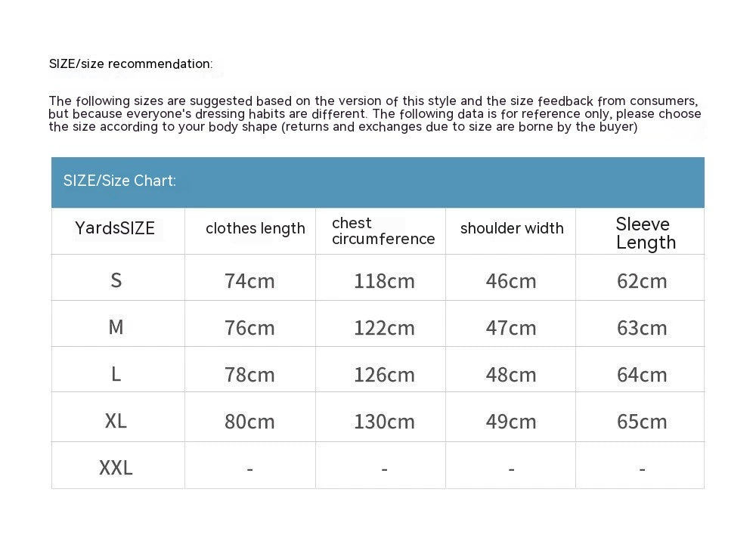Viewport: 756px width, 535px height.
Task: Select the Sleeve Length column header
Action: tap(646, 233)
